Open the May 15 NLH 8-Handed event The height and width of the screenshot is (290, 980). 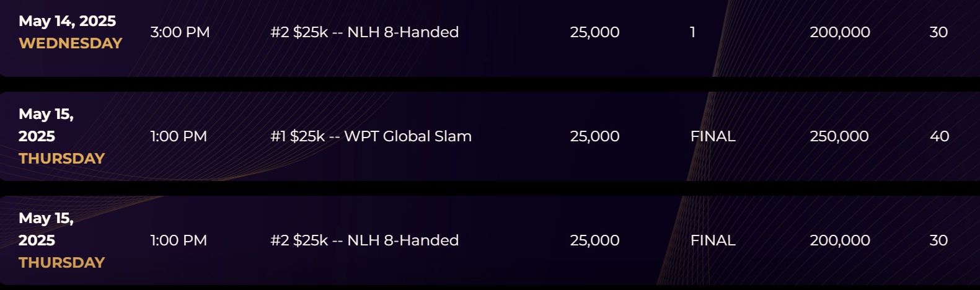point(364,240)
